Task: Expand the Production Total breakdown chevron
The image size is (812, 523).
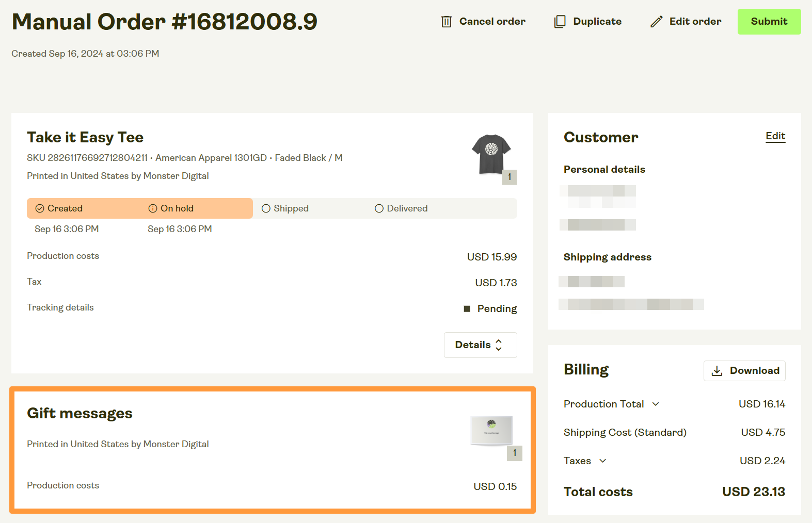Action: (656, 404)
